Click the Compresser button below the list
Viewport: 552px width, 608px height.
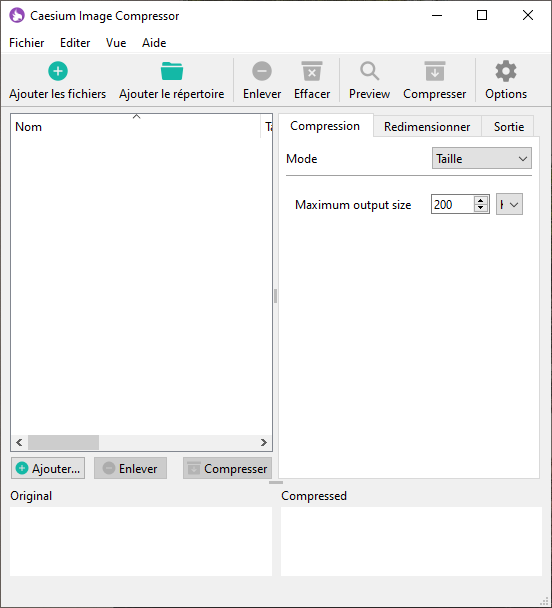(228, 468)
